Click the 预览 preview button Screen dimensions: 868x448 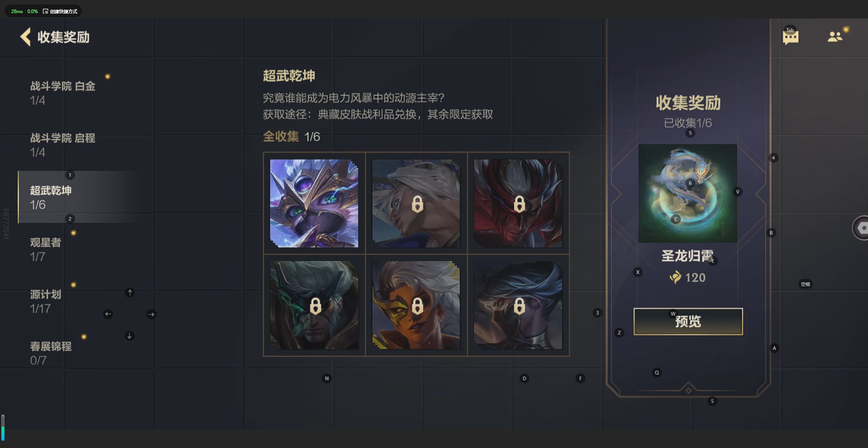(x=688, y=321)
